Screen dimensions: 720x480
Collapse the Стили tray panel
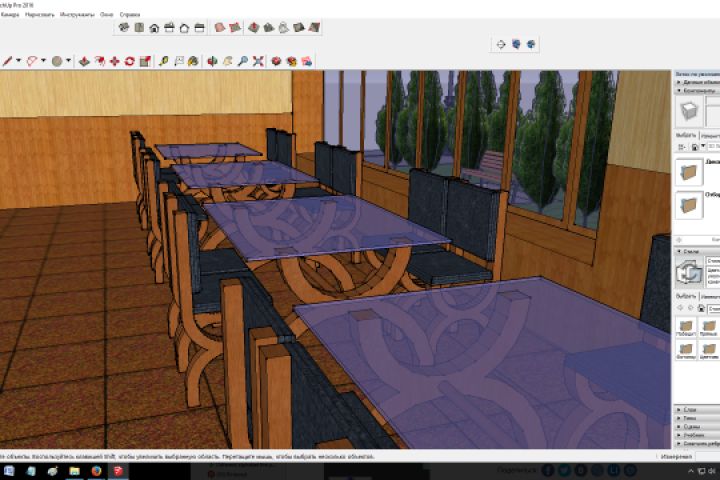click(x=697, y=251)
